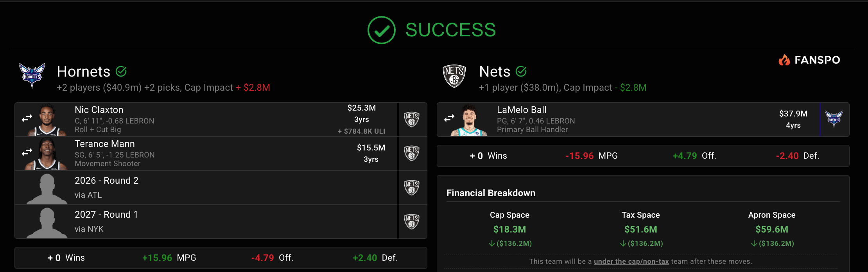Click the Nets badge on 2027 Round 1 pick

[x=412, y=222]
